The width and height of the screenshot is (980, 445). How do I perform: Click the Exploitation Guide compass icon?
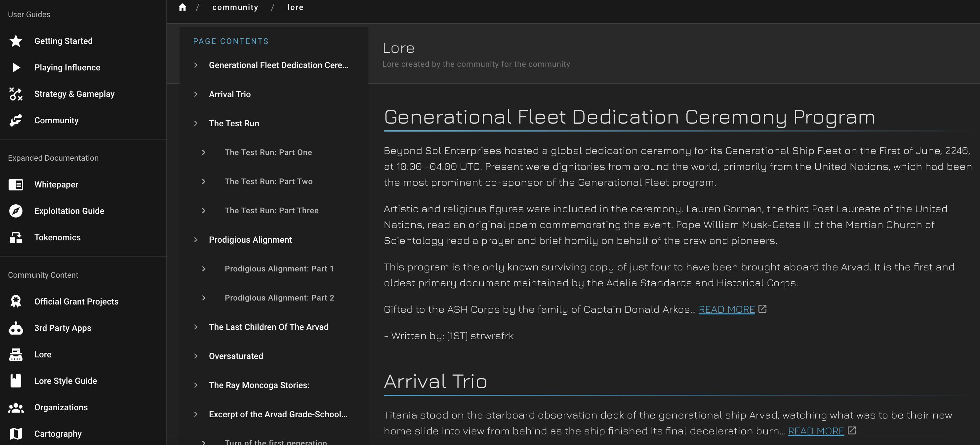tap(16, 211)
